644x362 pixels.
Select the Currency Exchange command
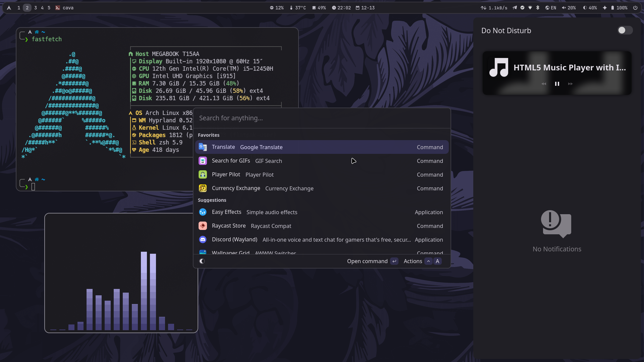322,188
